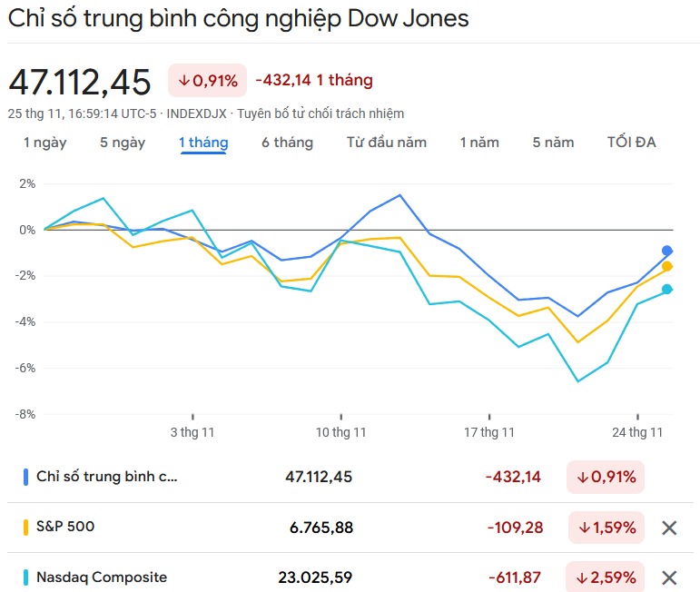Click the Dow Jones 0,91% change badge
This screenshot has height=592, width=700.
605,477
